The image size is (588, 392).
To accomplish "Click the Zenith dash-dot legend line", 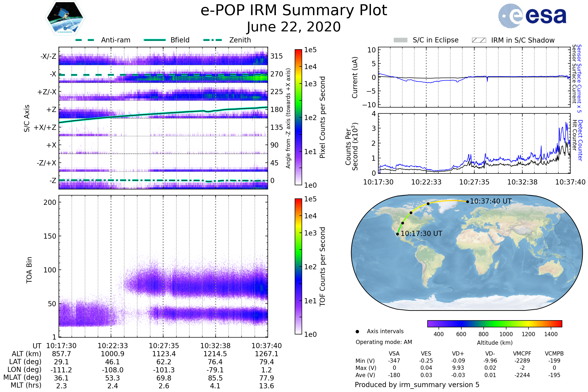I will pyautogui.click(x=213, y=40).
